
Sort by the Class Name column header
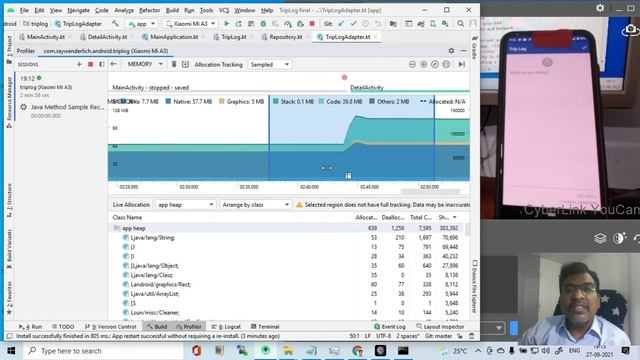127,218
